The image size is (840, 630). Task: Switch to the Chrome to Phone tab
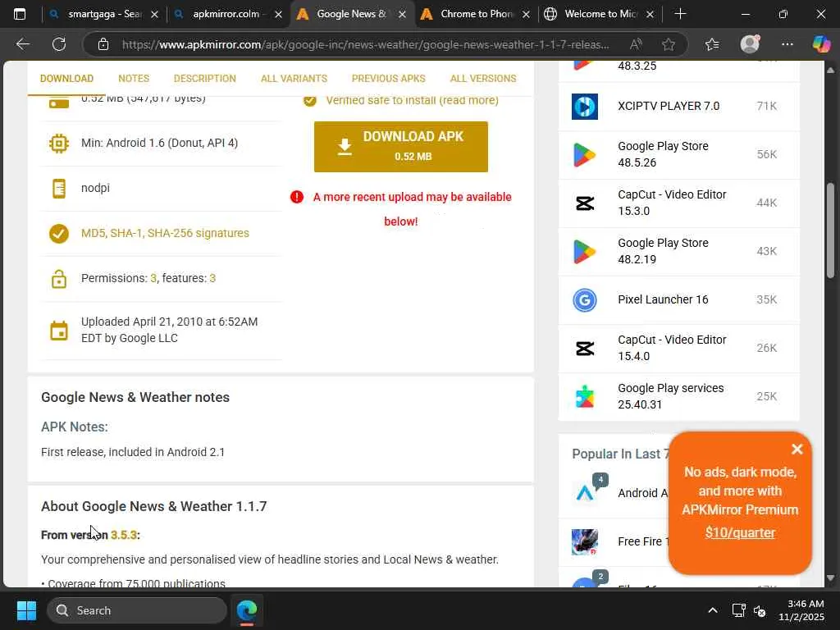(x=477, y=15)
